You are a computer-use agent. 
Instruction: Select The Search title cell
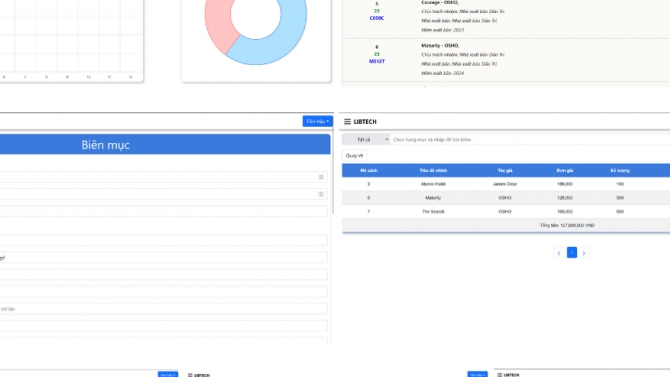(x=433, y=212)
